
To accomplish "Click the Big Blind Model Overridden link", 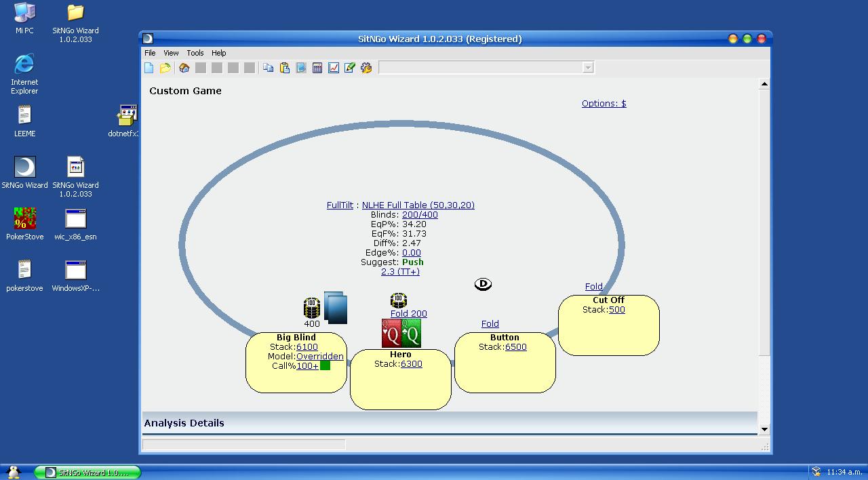I will (x=320, y=357).
